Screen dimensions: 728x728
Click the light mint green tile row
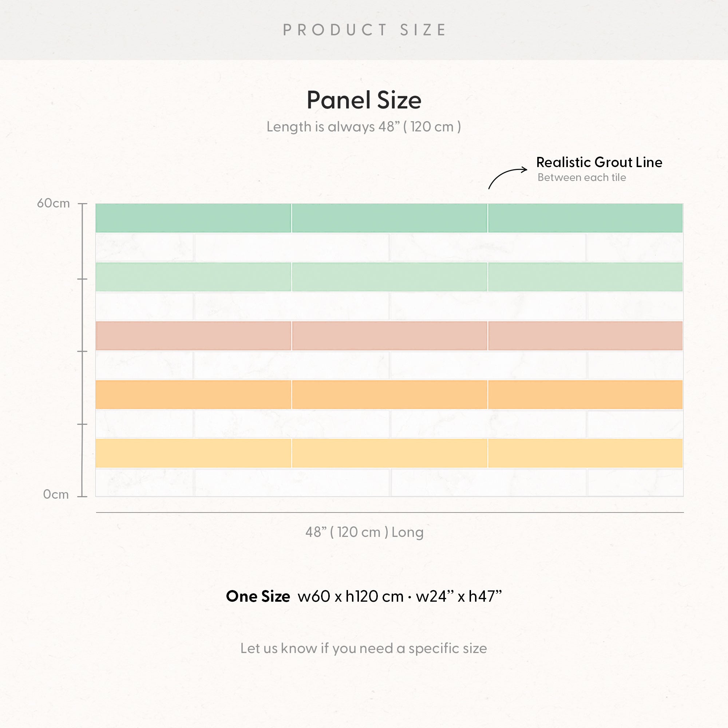pyautogui.click(x=389, y=277)
